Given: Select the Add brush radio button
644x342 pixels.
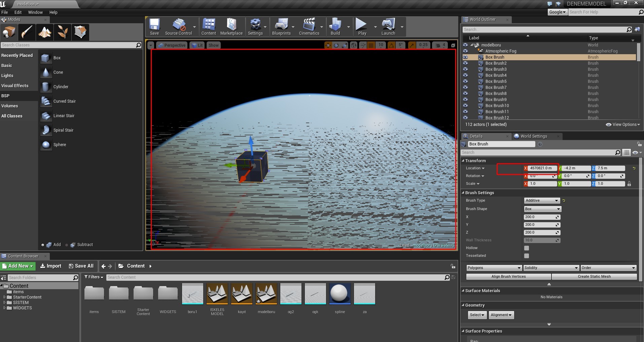Looking at the screenshot, I should click(x=43, y=245).
